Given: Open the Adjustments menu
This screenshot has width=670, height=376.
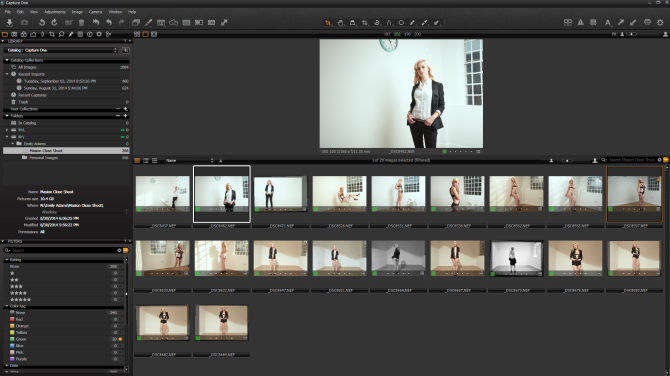Looking at the screenshot, I should pos(55,12).
